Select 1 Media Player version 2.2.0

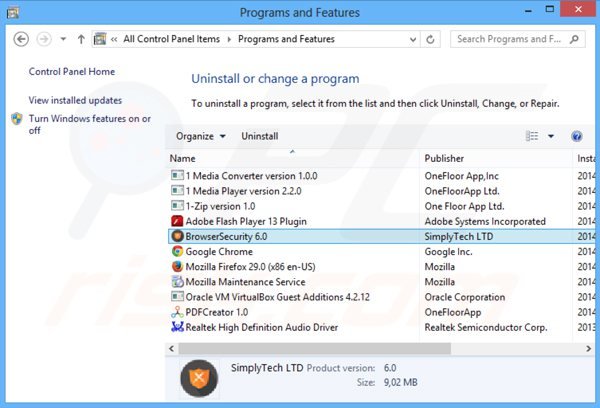tap(243, 191)
